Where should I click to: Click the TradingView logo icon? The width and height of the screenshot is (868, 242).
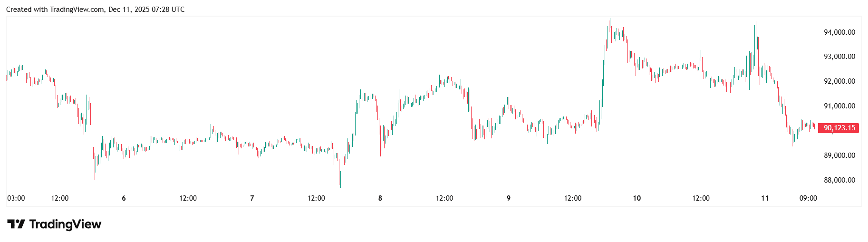pos(16,224)
